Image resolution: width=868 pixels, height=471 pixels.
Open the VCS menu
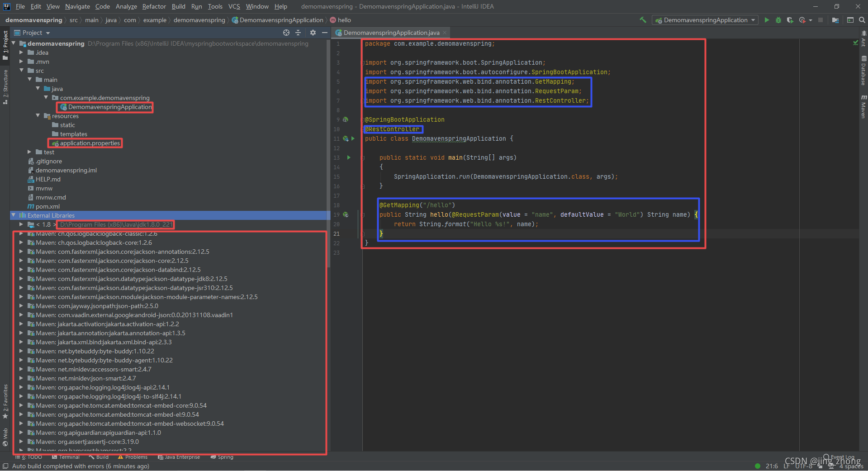point(234,6)
